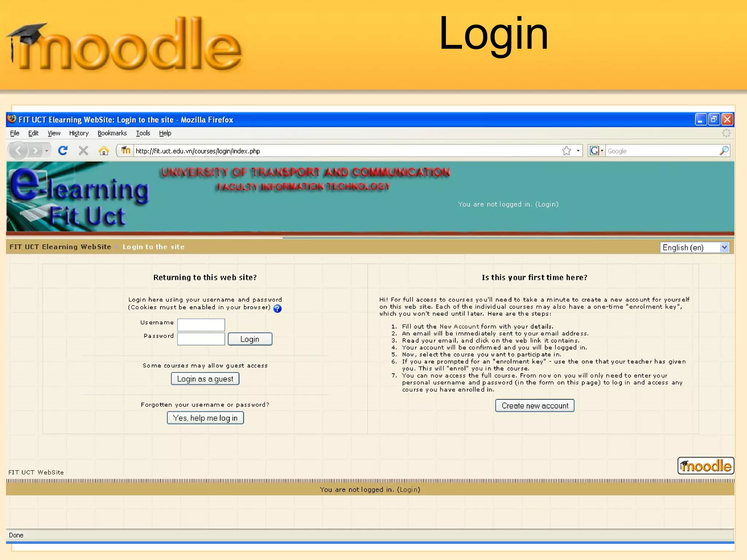Go forward with the Firefox forward arrow

point(35,150)
